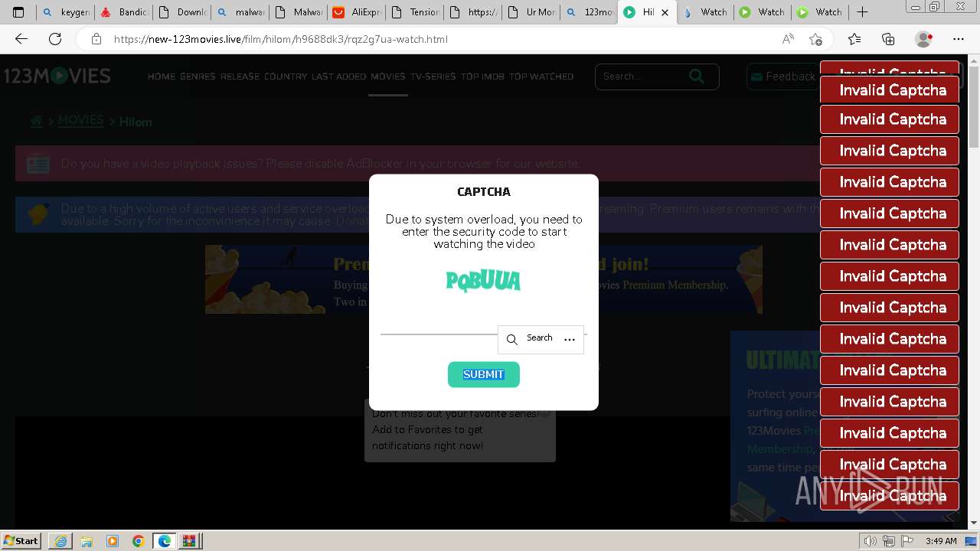The height and width of the screenshot is (551, 980).
Task: Switch to the 123mo search tab
Action: click(590, 12)
